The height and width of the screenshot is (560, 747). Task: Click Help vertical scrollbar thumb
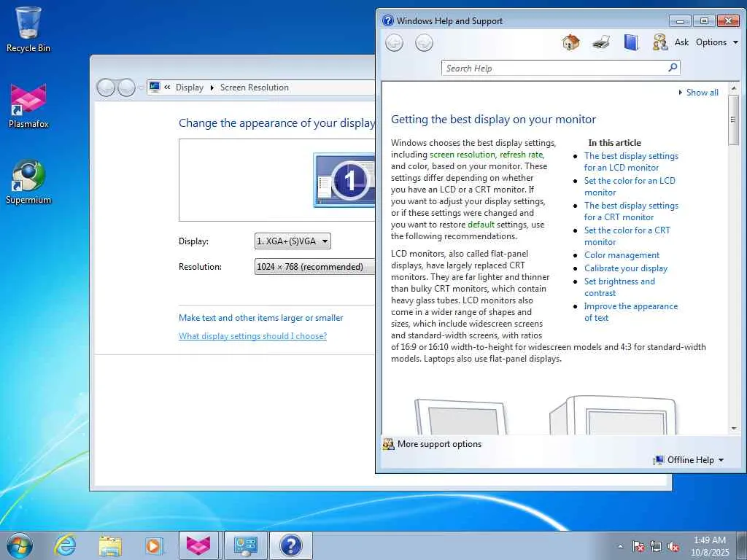(734, 120)
